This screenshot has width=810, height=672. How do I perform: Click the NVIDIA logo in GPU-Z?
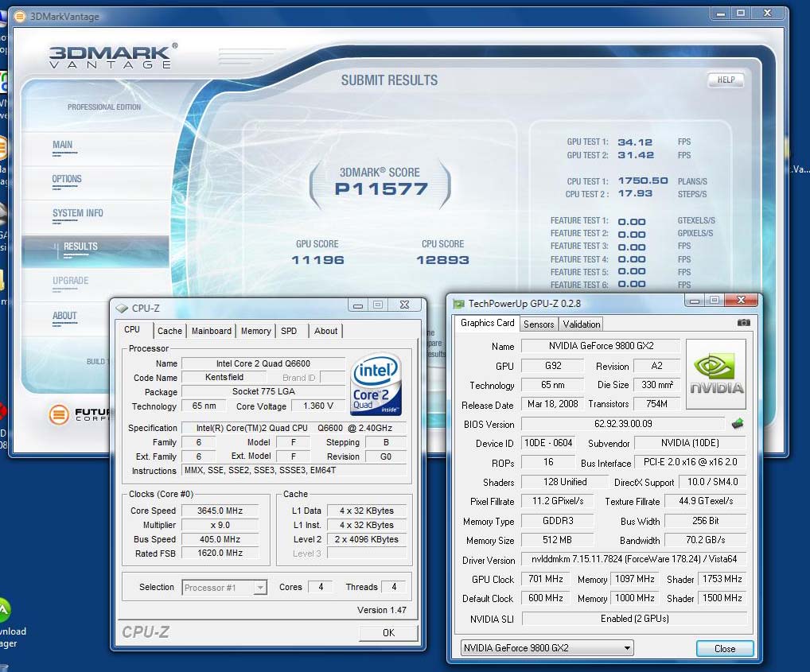coord(716,375)
